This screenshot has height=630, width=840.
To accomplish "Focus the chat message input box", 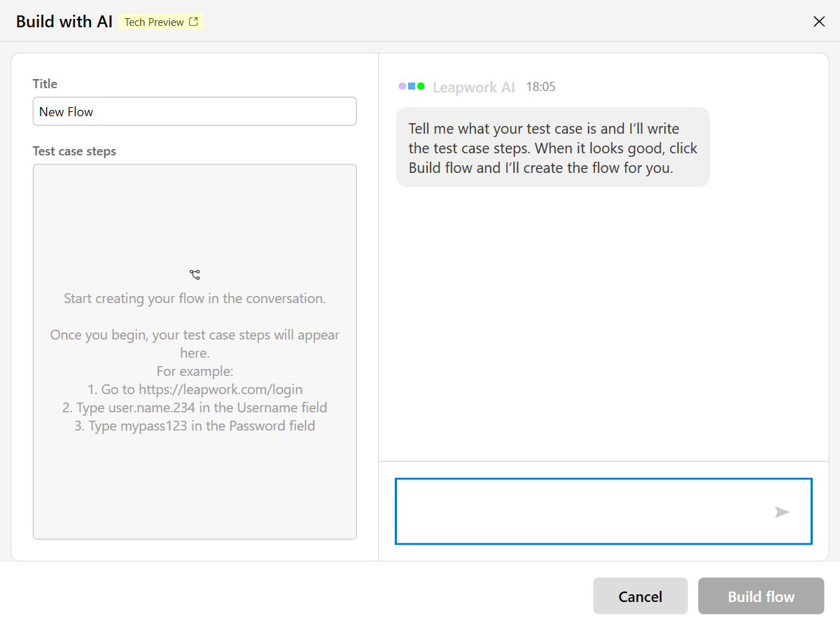I will (x=603, y=511).
